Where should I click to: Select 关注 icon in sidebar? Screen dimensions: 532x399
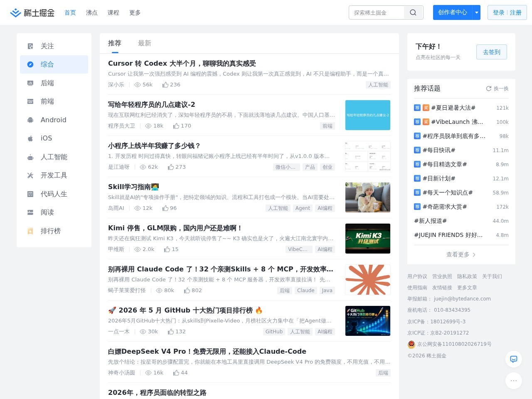tap(30, 46)
